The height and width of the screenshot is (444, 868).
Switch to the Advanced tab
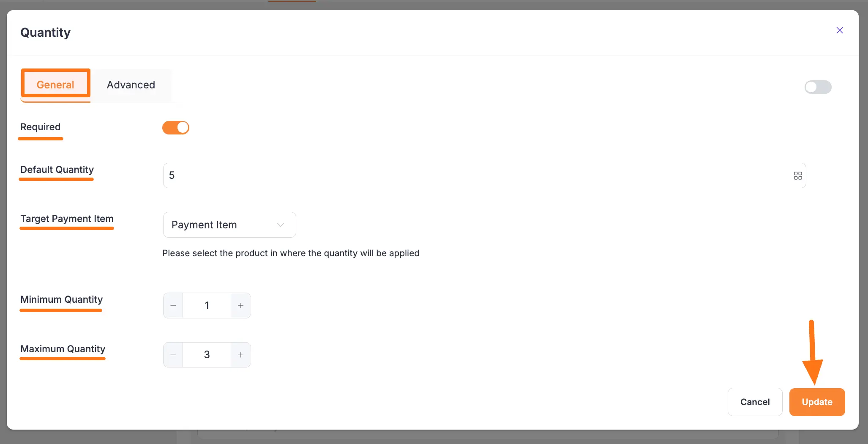pyautogui.click(x=131, y=85)
